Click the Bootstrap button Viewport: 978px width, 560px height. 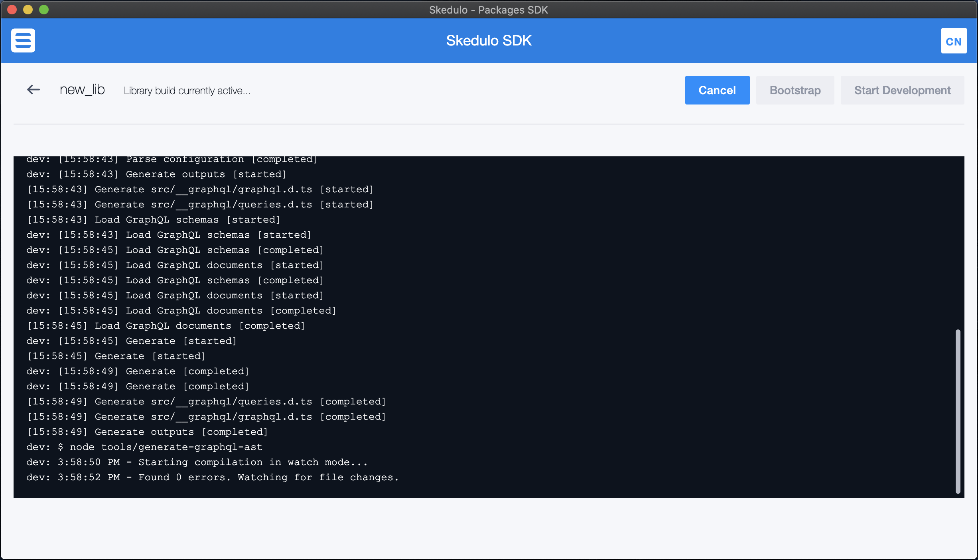795,90
